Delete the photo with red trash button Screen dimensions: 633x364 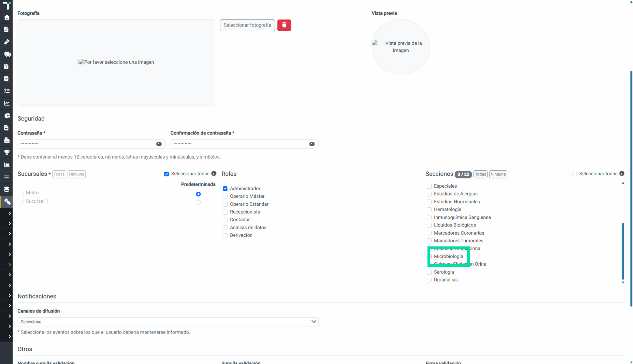tap(284, 25)
